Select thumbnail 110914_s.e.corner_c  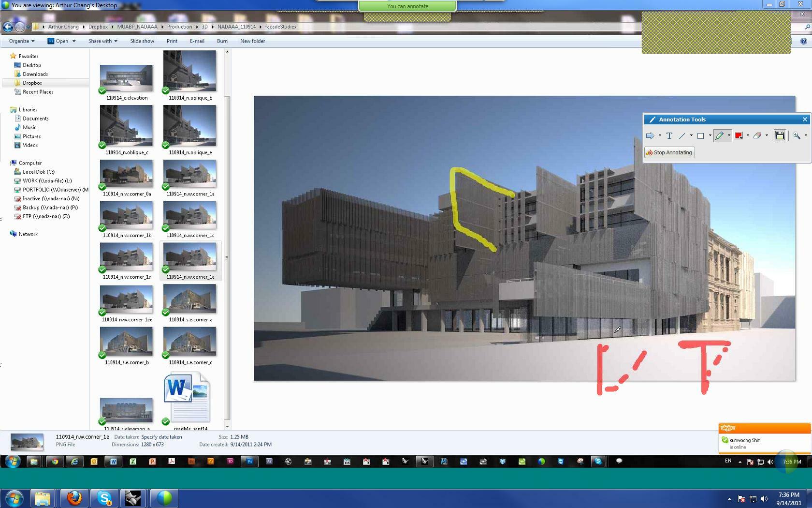(190, 345)
